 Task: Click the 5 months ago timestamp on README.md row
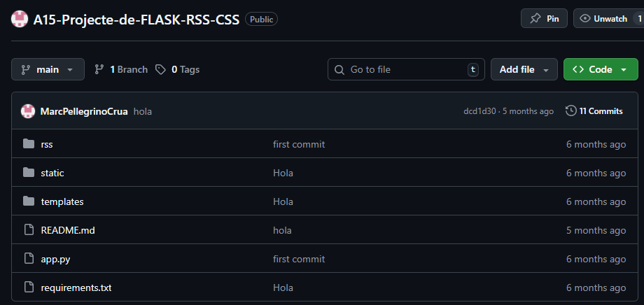596,230
